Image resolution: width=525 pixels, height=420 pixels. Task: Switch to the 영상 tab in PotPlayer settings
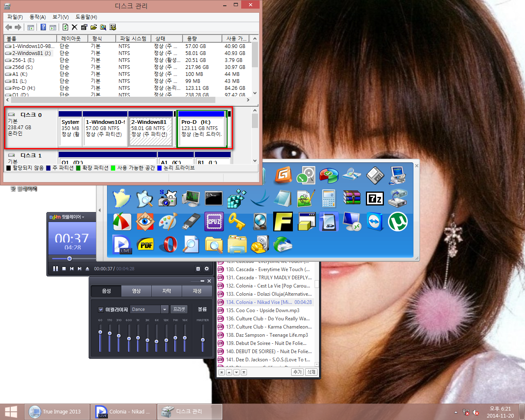137,291
